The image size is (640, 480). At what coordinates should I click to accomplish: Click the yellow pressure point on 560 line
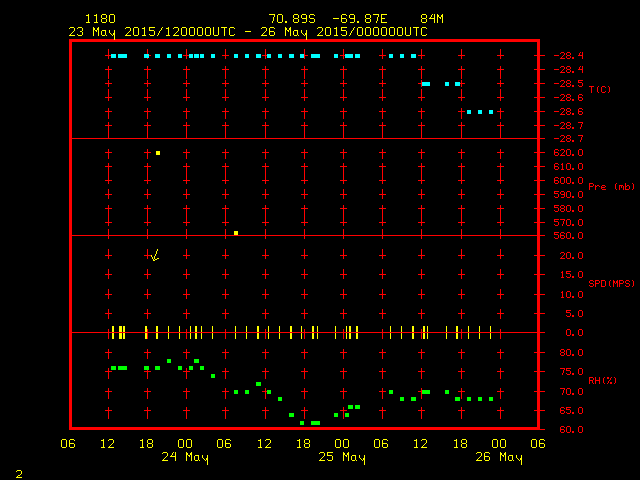coord(236,233)
